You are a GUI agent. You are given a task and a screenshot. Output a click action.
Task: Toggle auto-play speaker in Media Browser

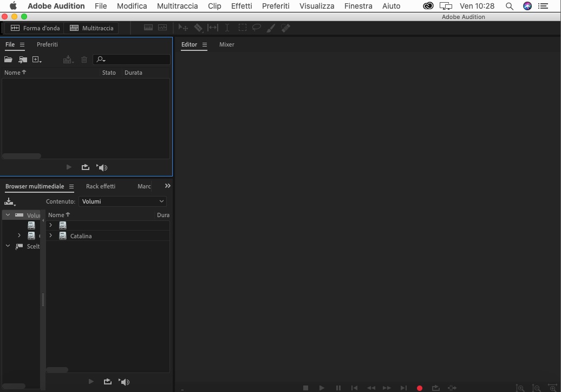(124, 382)
